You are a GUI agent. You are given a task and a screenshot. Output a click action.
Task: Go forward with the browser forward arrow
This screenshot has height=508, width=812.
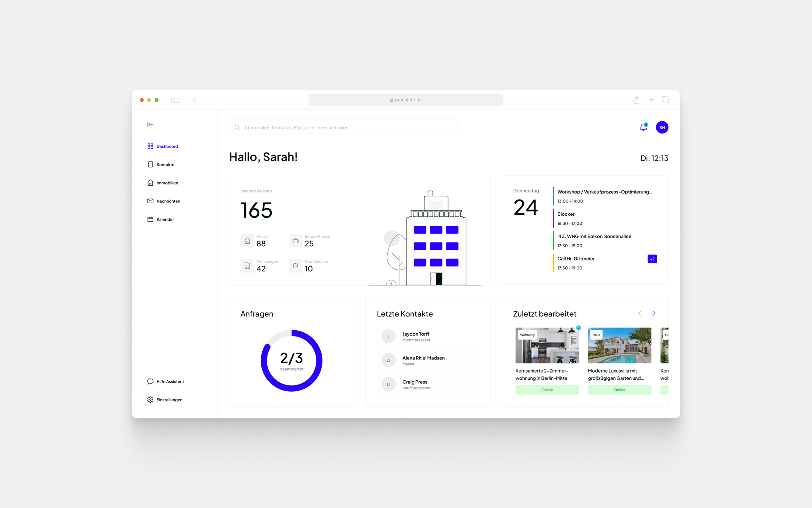coord(207,100)
